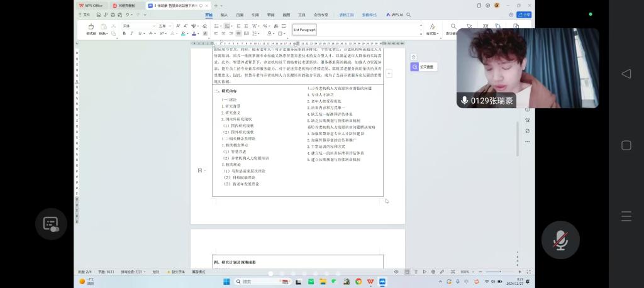Click the Italic formatting icon
This screenshot has height=288, width=644.
131,33
